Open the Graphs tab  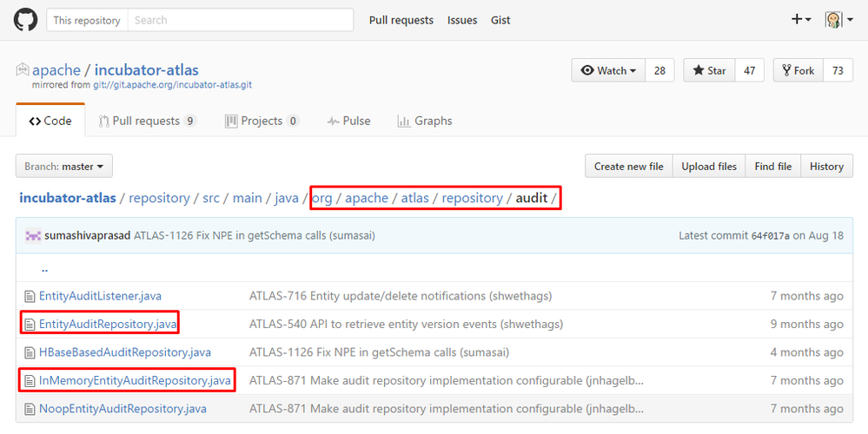(x=424, y=121)
